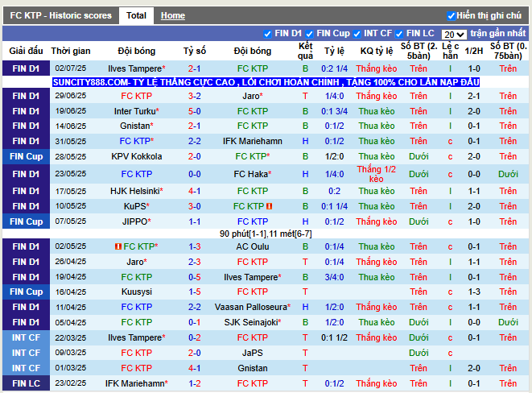This screenshot has width=532, height=393.
Task: Open the Inter Turku team link
Action: (136, 111)
